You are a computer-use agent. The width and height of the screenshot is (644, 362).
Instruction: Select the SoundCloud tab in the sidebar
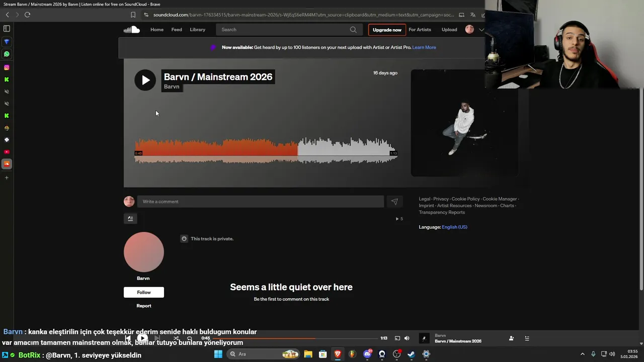click(7, 164)
